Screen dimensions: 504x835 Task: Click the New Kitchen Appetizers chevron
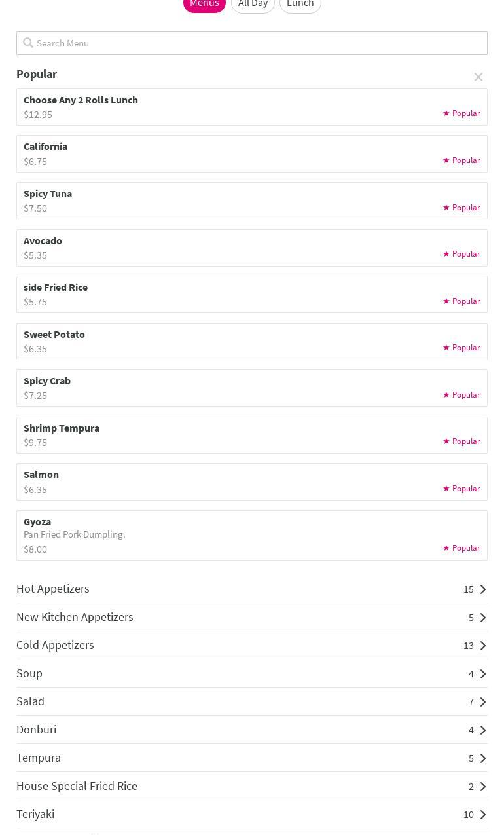[x=483, y=618]
